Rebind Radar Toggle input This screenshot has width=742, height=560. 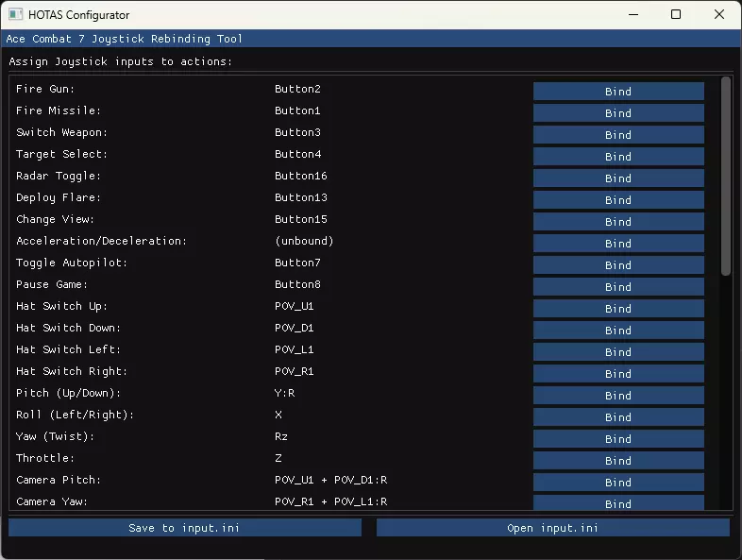coord(618,178)
